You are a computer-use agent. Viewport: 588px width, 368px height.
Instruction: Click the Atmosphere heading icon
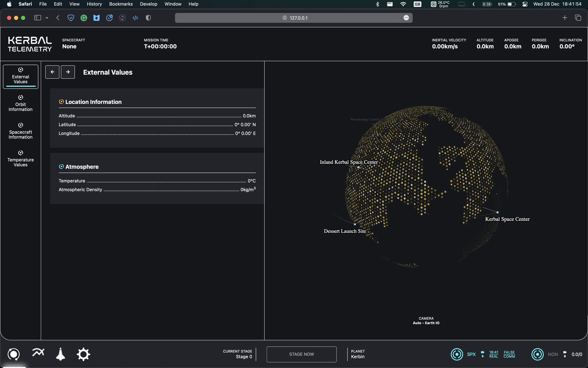(x=61, y=166)
